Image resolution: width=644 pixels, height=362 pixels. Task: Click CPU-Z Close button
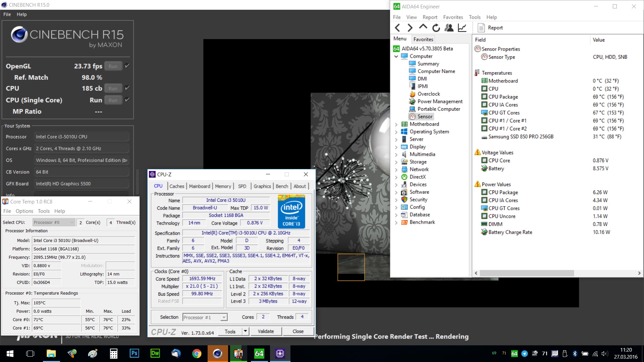coord(298,331)
